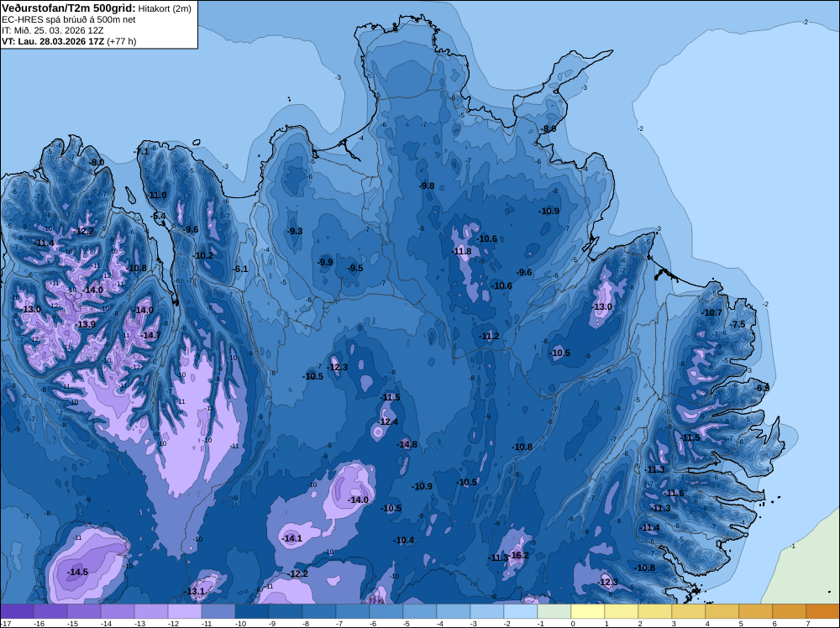This screenshot has height=628, width=840.
Task: Select the VT: Lau. 28.03.2026 17Z line
Action: 69,41
